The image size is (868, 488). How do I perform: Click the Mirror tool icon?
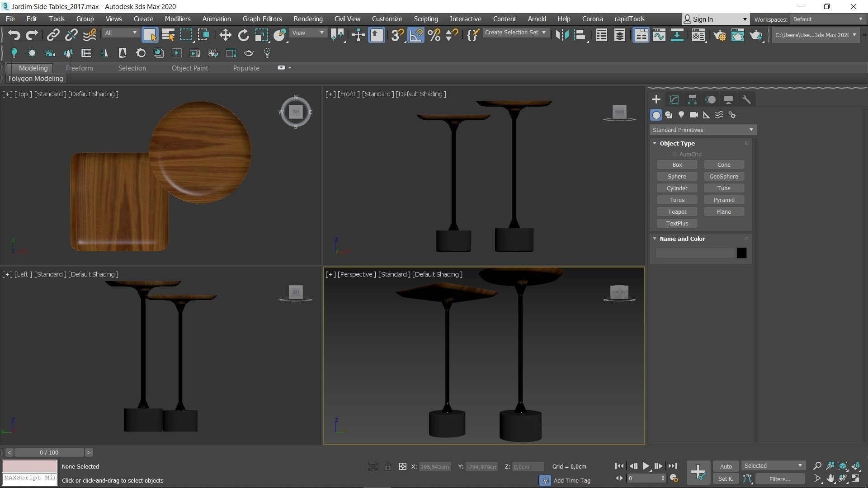coord(562,35)
